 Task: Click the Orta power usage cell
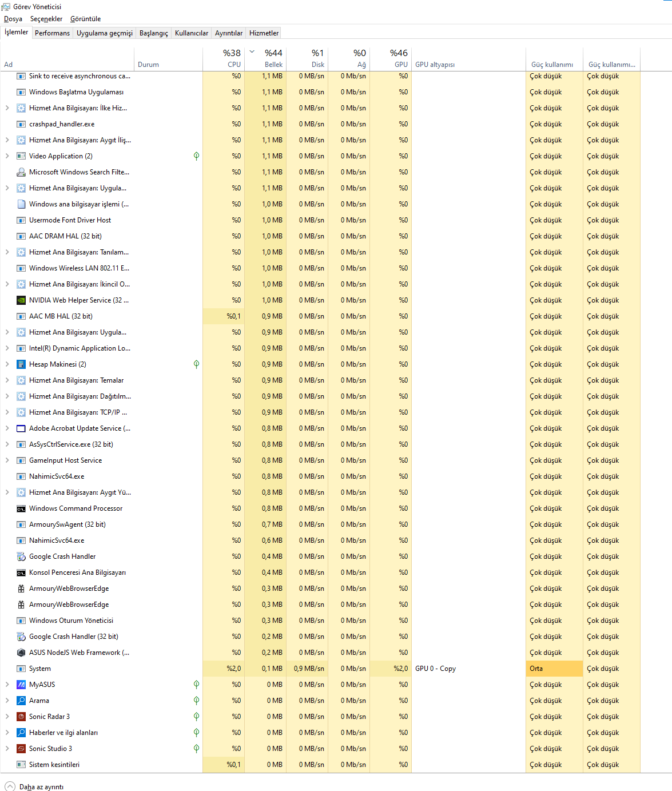click(x=554, y=669)
